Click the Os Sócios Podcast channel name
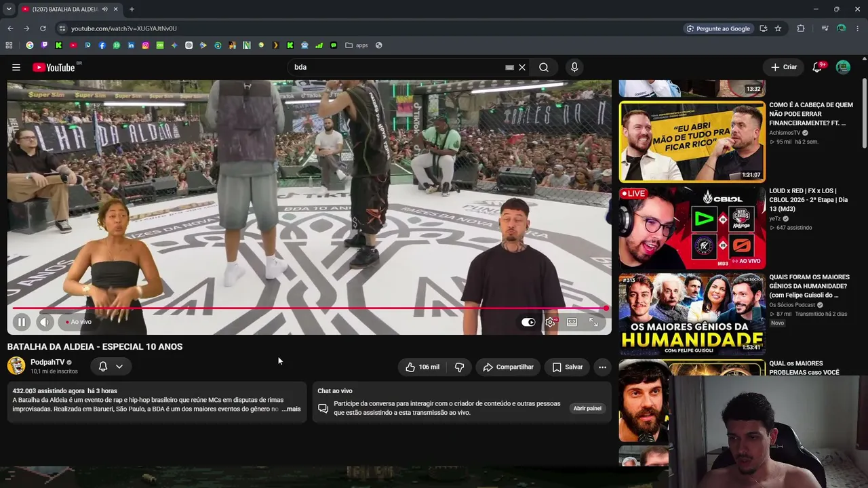The height and width of the screenshot is (488, 868). pos(792,305)
